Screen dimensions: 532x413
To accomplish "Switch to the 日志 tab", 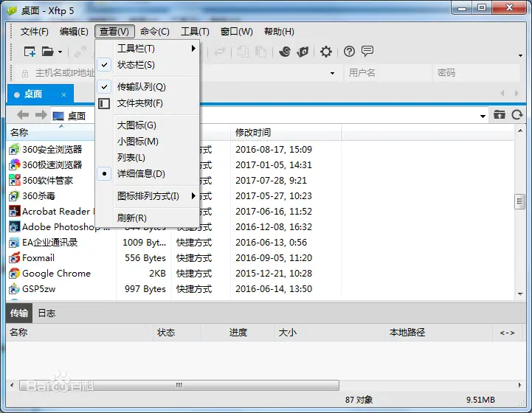I will coord(46,313).
